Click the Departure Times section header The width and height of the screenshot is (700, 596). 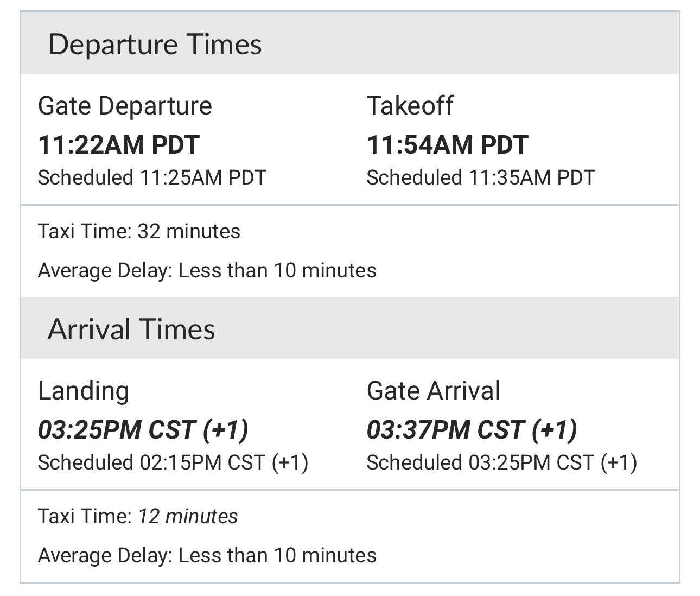coord(155,45)
